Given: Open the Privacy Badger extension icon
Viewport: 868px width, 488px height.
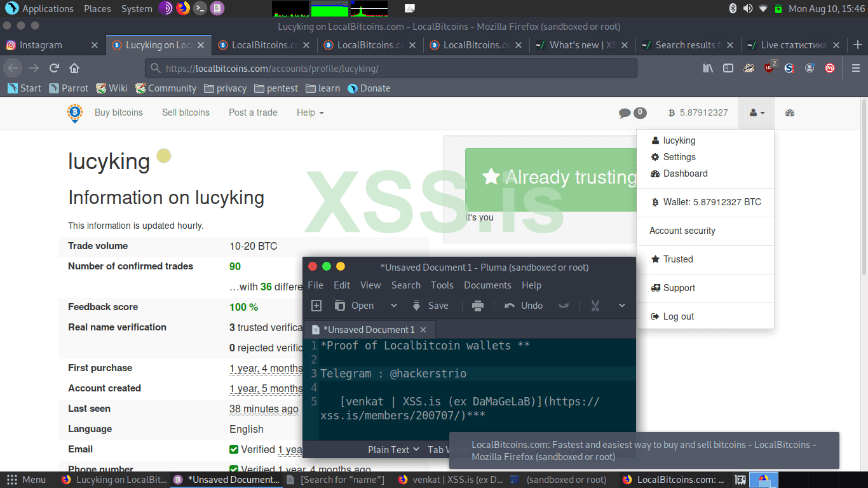Looking at the screenshot, I should pyautogui.click(x=748, y=68).
